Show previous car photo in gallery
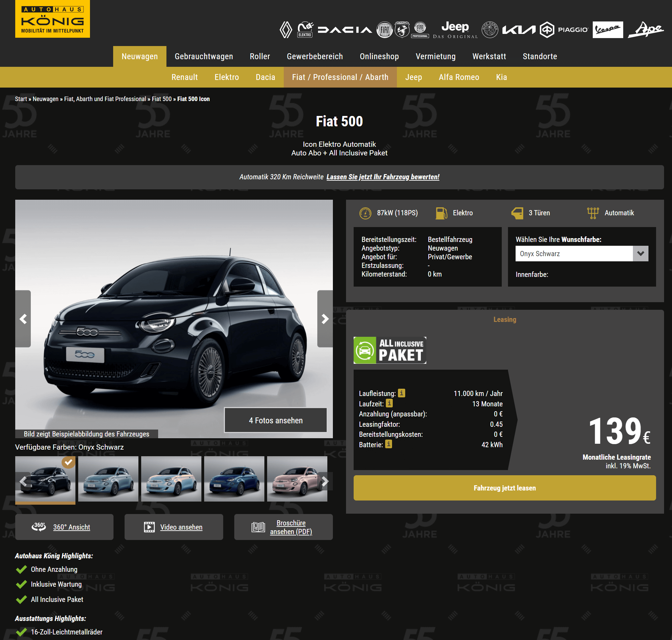 (x=23, y=319)
